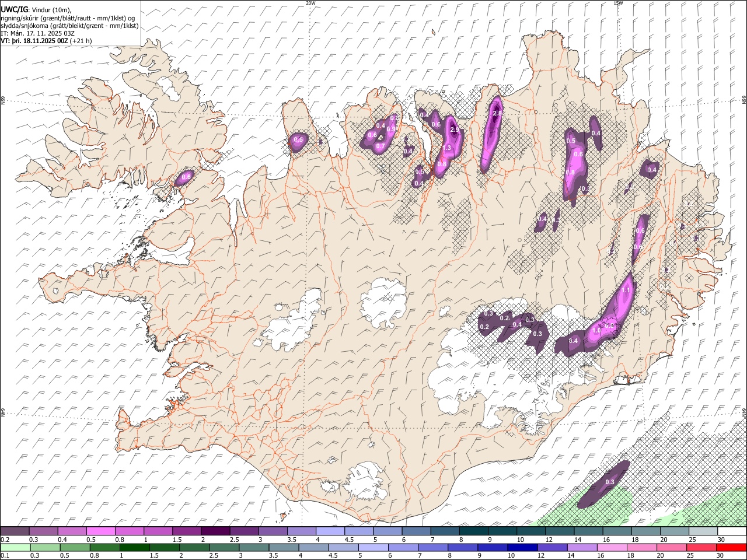Click bottom-row legend swatch labeled 7
Screen dimensions: 747x560
[x=432, y=547]
